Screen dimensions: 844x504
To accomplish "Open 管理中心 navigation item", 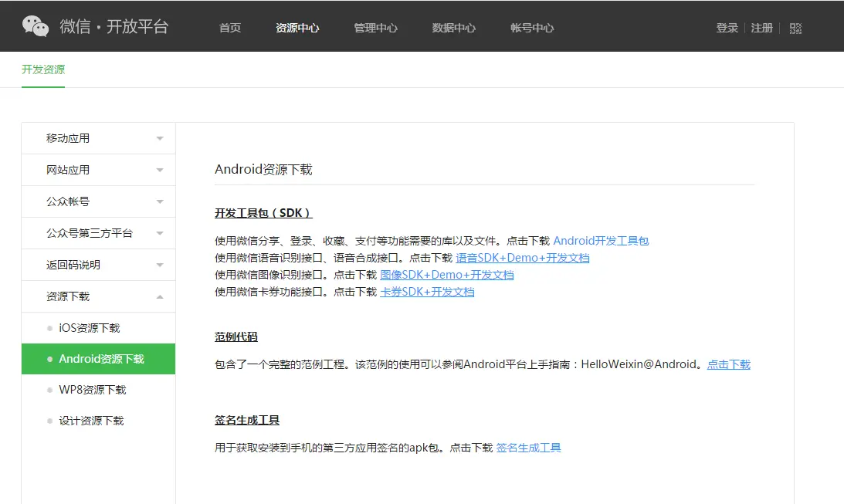I will (x=375, y=28).
